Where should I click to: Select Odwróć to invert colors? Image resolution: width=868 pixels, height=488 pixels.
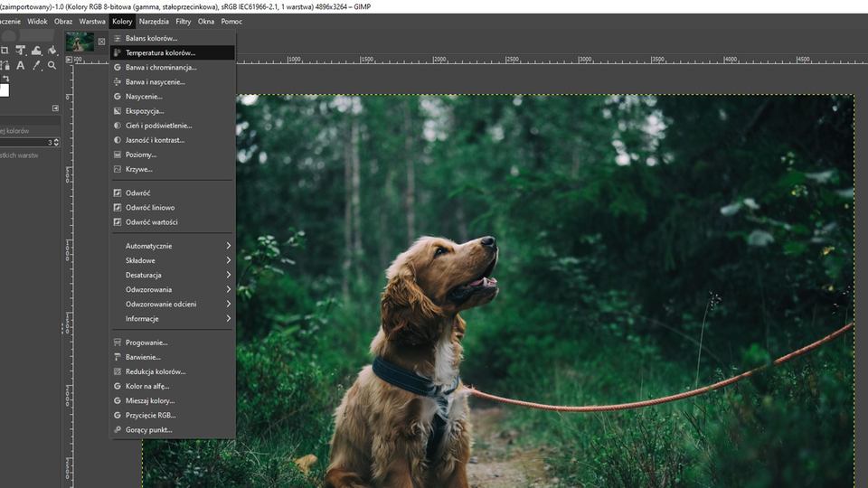point(137,193)
